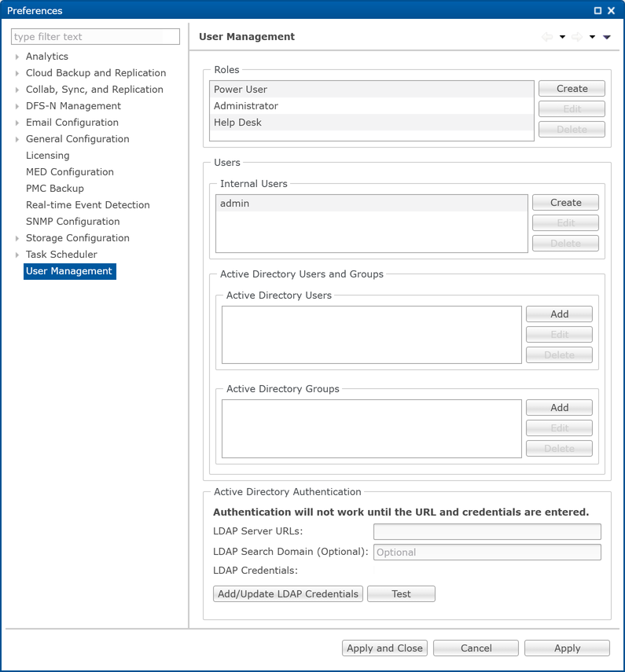Viewport: 625px width, 672px height.
Task: Open Email Configuration preferences
Action: pyautogui.click(x=72, y=123)
